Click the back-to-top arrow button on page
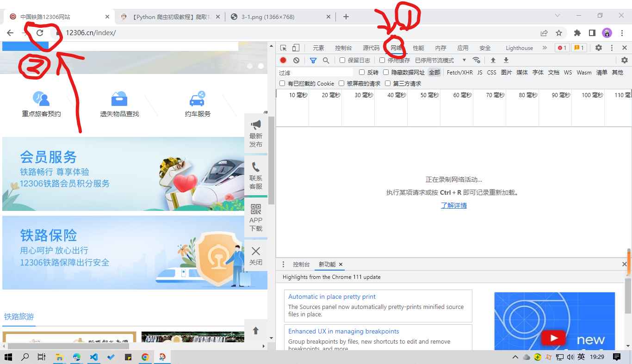 tap(256, 331)
